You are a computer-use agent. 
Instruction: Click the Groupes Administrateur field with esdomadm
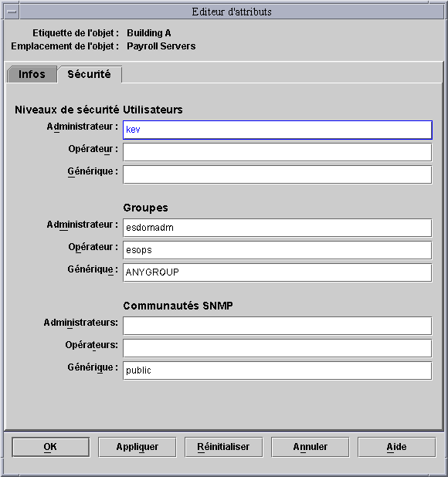click(x=277, y=228)
